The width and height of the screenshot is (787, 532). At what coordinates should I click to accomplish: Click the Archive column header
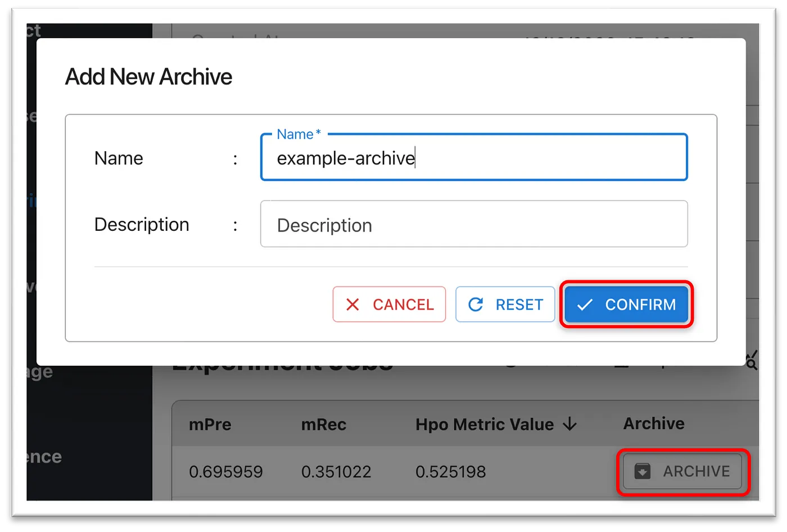tap(653, 423)
